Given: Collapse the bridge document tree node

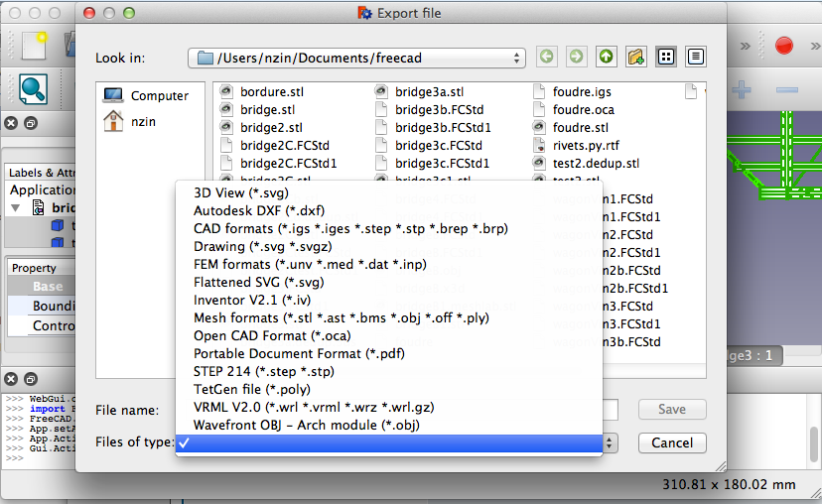Looking at the screenshot, I should (x=16, y=208).
